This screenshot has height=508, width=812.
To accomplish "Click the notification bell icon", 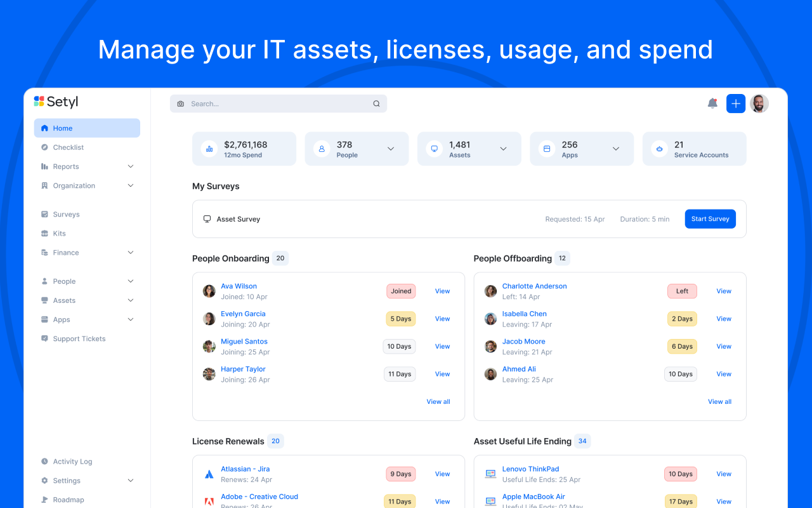I will [x=711, y=103].
